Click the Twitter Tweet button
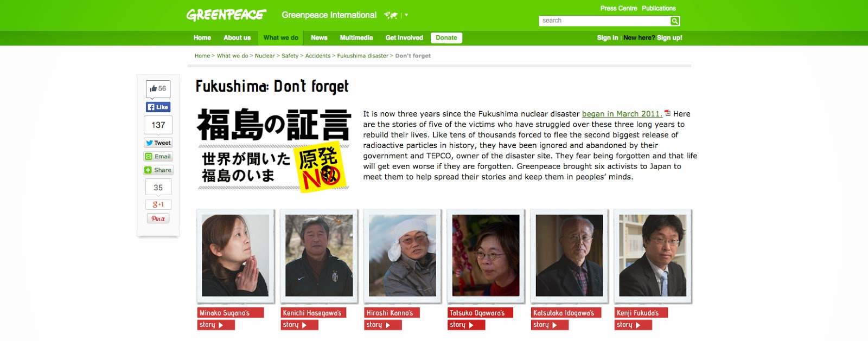Screen dimensions: 868x341 [x=158, y=143]
